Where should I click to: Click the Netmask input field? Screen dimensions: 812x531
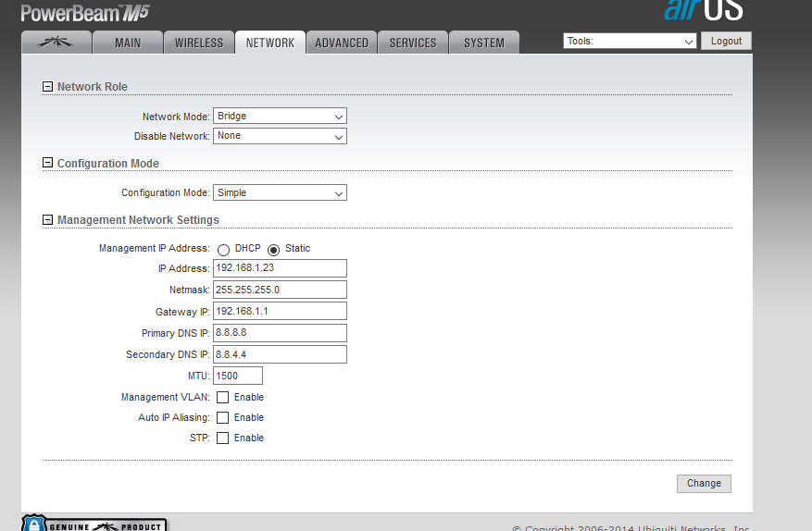280,290
